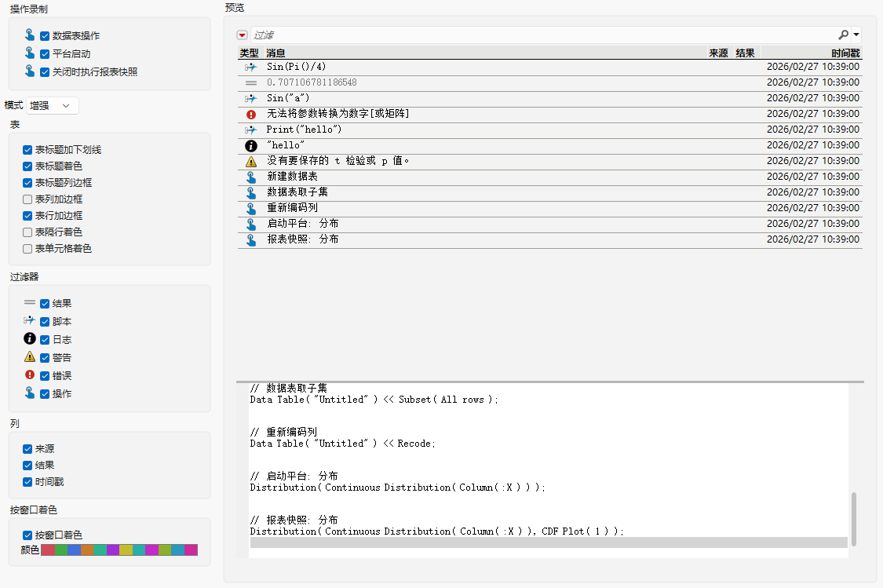Screen dimensions: 883x588
Task: Uncheck the 时间戳 column checkbox
Action: click(x=27, y=482)
